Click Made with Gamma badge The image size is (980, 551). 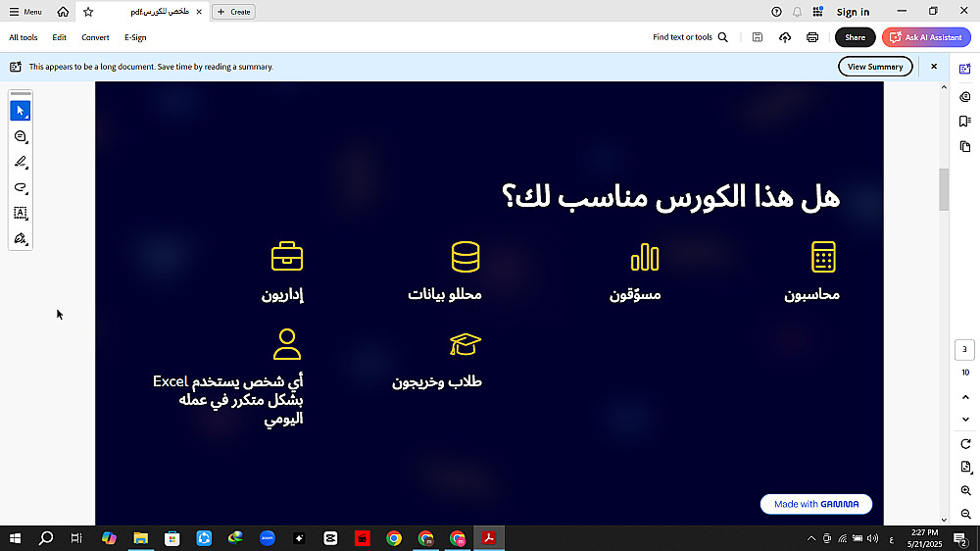[x=816, y=504]
